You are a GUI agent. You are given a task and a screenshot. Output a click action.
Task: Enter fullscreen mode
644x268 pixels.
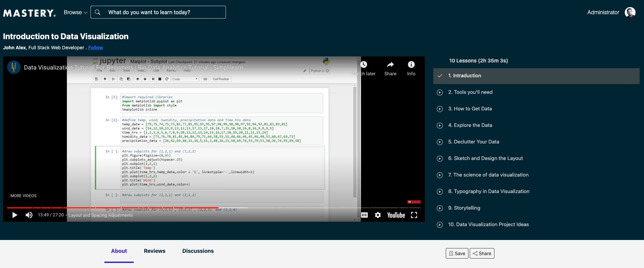pyautogui.click(x=414, y=215)
